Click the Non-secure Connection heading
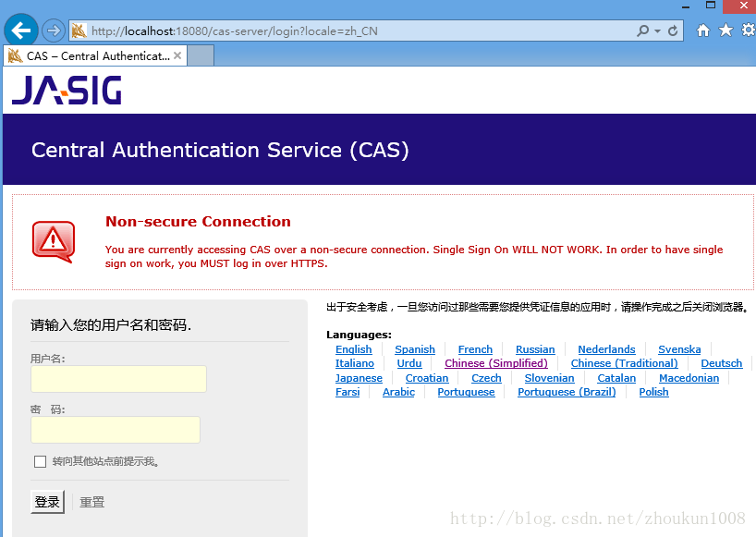The image size is (756, 537). [x=198, y=222]
